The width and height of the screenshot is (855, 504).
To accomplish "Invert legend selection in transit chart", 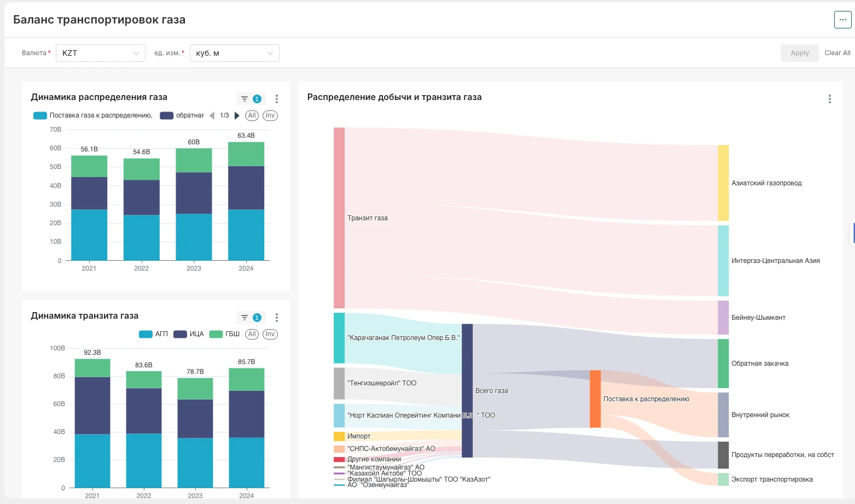I will click(x=270, y=334).
